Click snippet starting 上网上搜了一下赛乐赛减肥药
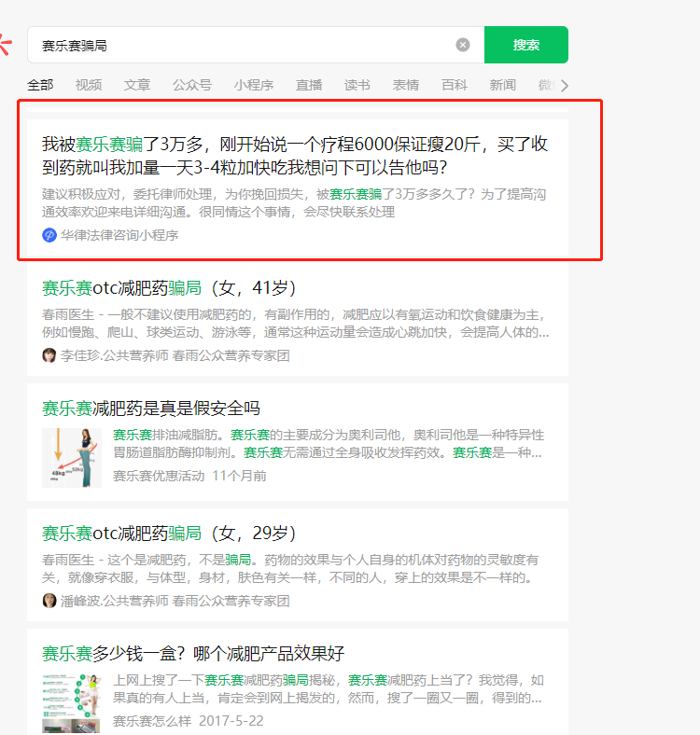The height and width of the screenshot is (735, 700). tap(329, 689)
